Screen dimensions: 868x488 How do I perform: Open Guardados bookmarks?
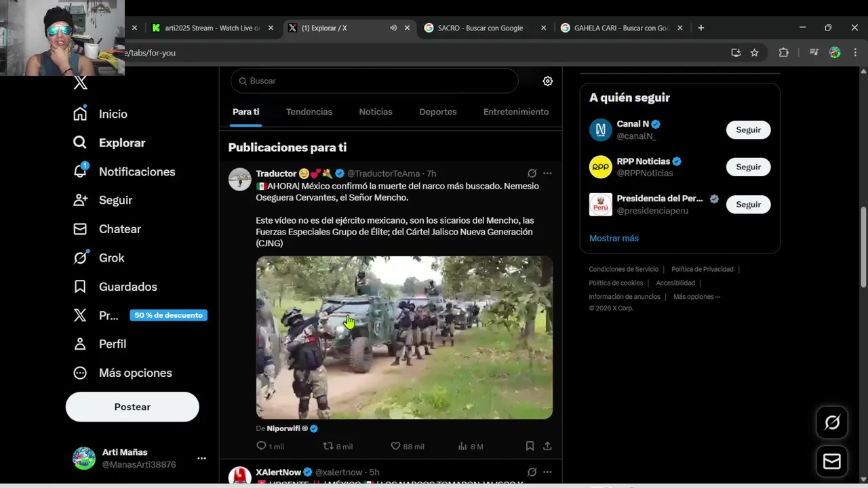[115, 287]
